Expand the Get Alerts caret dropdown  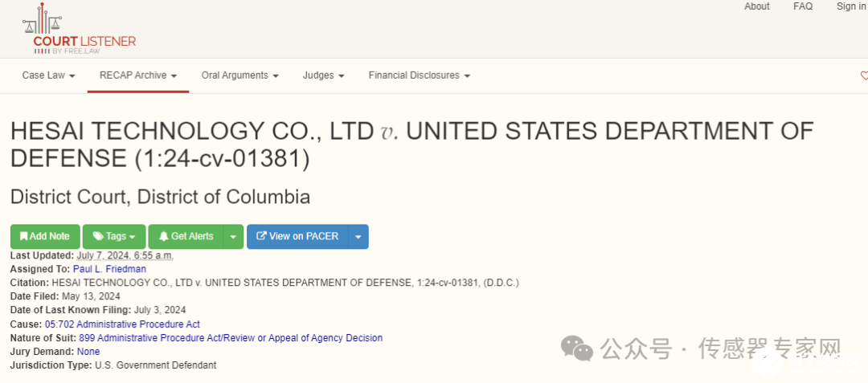[x=232, y=236]
